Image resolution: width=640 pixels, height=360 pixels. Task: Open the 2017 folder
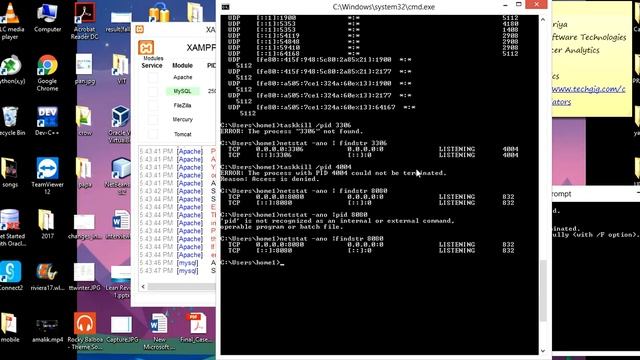click(x=47, y=224)
